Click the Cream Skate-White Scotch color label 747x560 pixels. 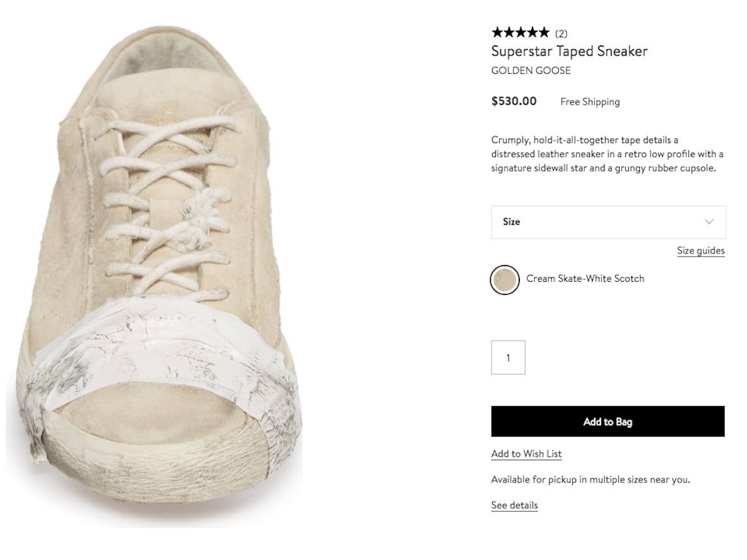pos(585,279)
